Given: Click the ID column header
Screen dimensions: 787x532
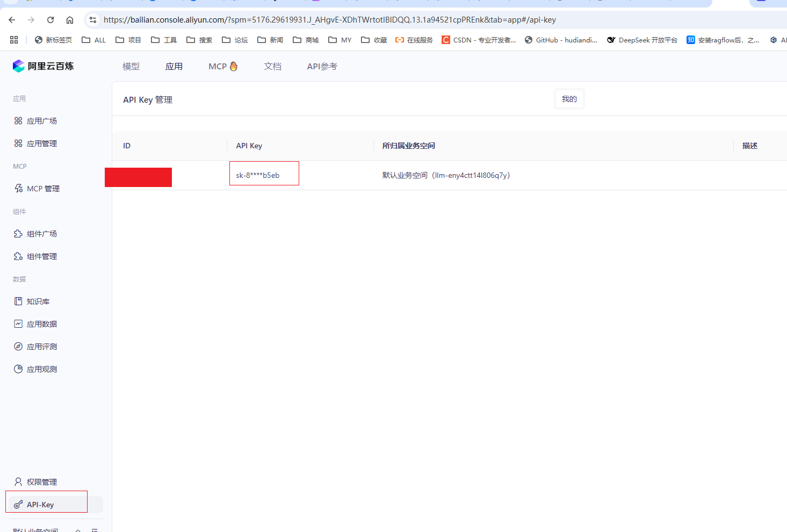Looking at the screenshot, I should 127,146.
